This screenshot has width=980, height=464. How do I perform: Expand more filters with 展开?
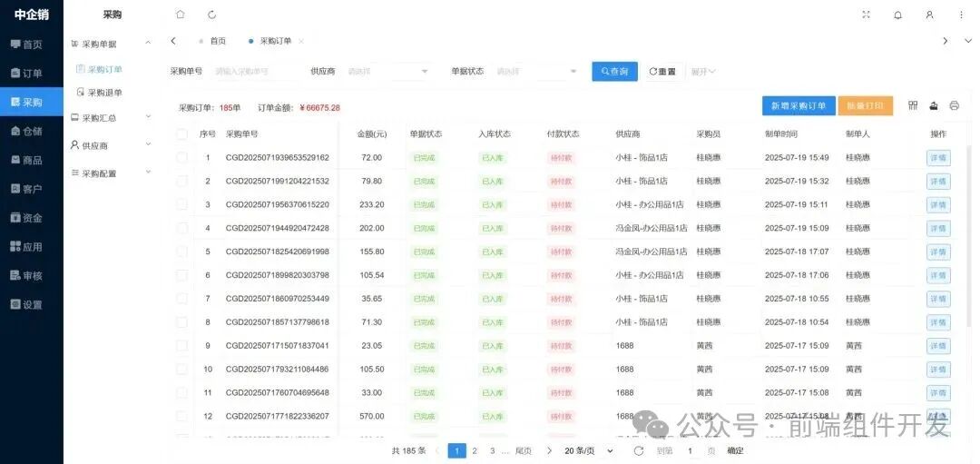pos(703,72)
